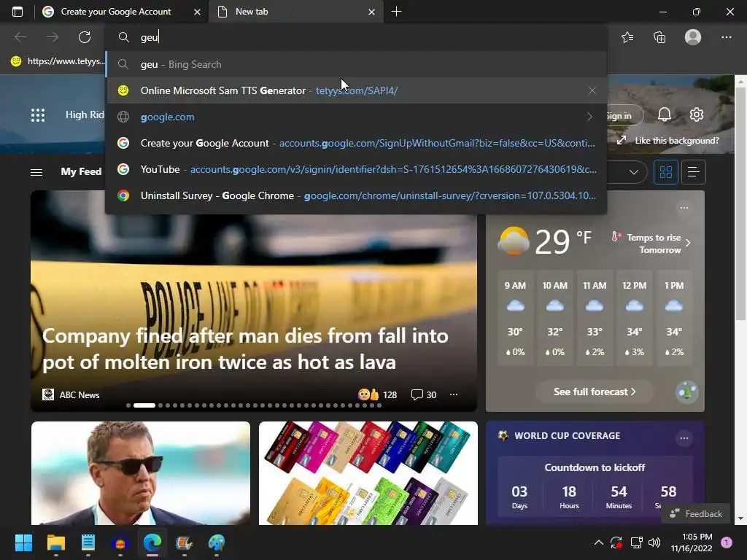Open news story more options ellipsis
747x560 pixels.
point(454,394)
